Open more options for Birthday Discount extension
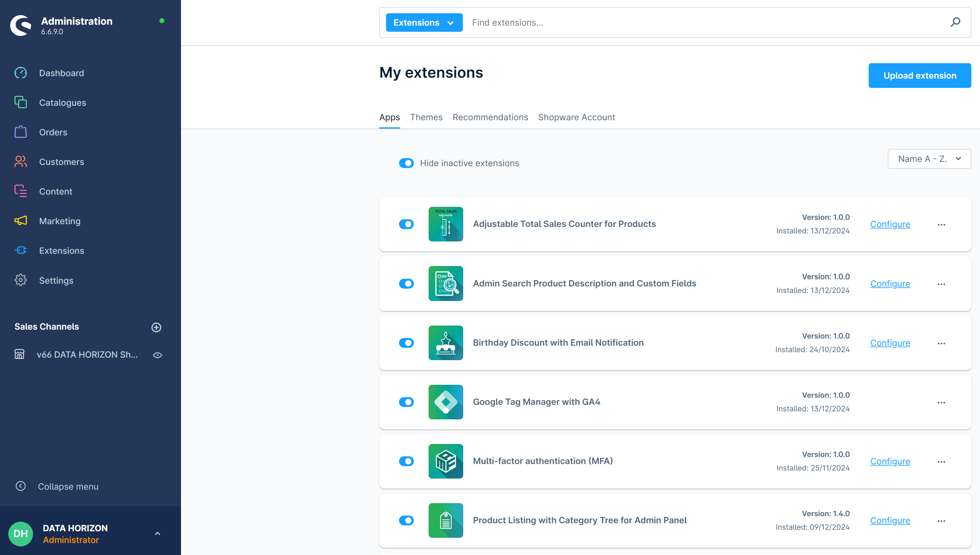Screen dimensions: 980x555 [x=941, y=343]
